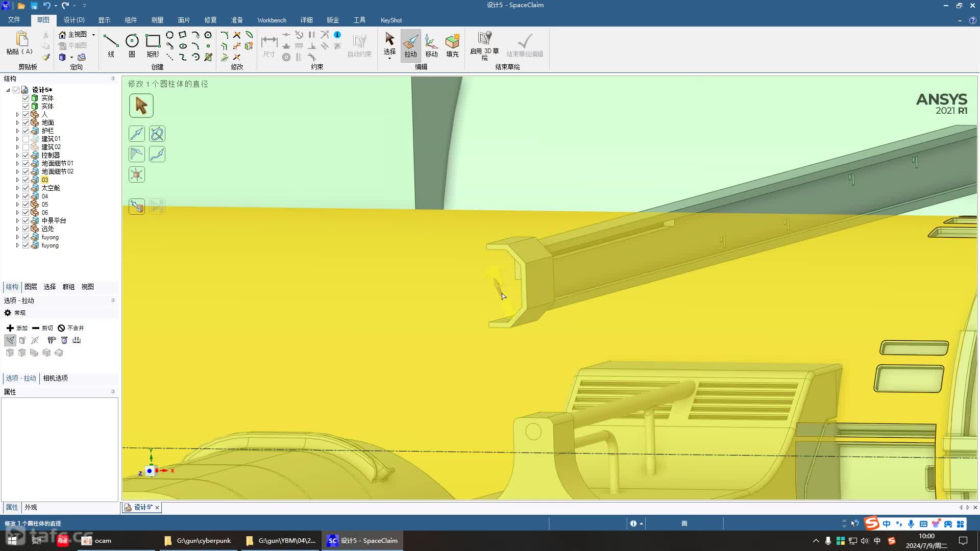980x551 pixels.
Task: Expand the 04 tree node
Action: tap(17, 196)
